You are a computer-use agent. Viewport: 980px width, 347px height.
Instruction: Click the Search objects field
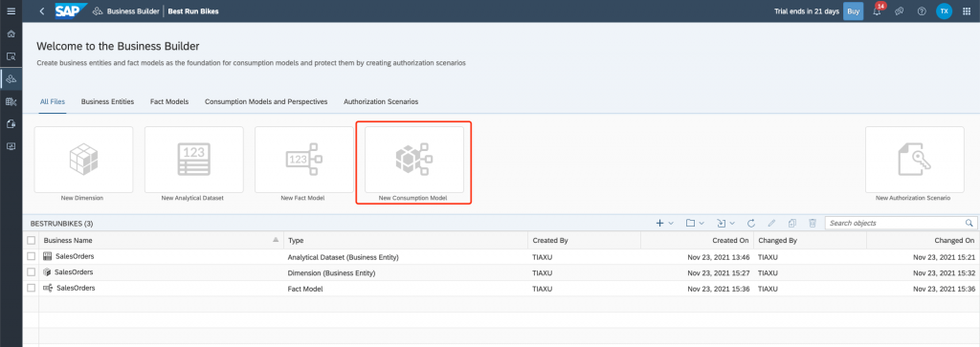click(x=901, y=223)
